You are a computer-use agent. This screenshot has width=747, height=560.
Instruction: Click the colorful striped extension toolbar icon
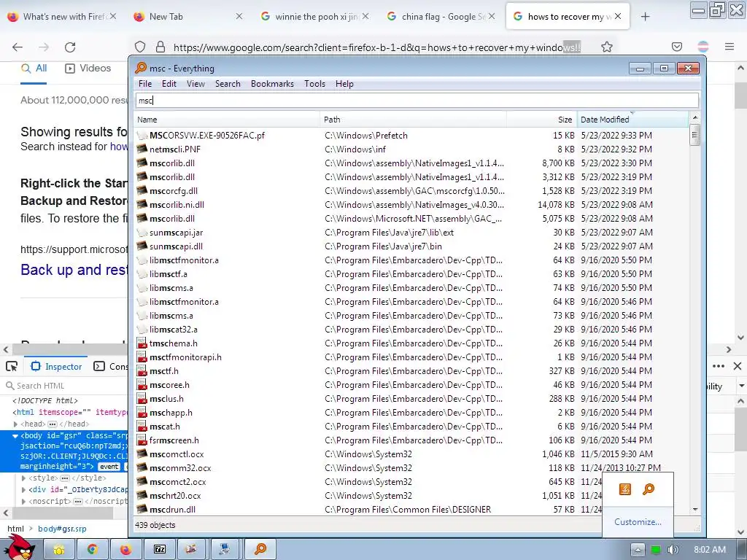(703, 47)
